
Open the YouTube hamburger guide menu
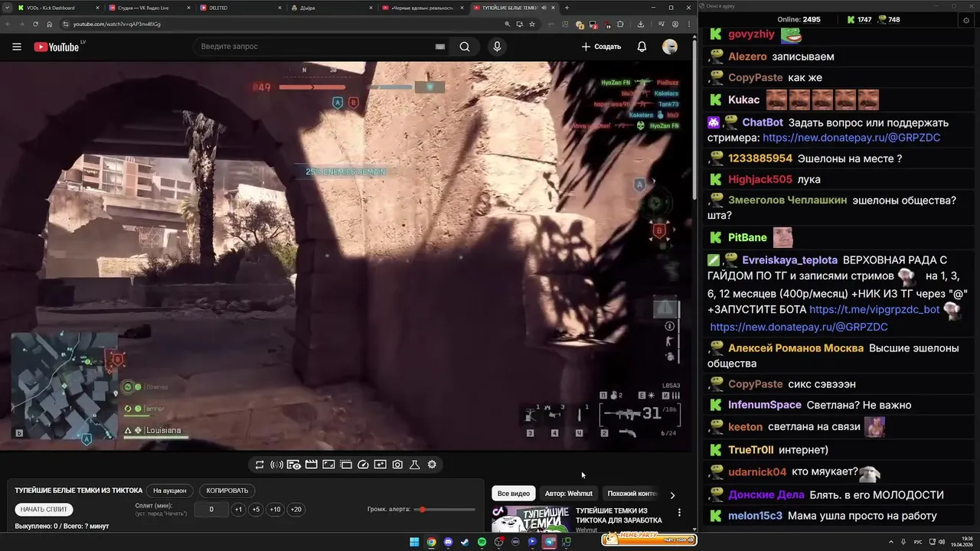point(17,47)
